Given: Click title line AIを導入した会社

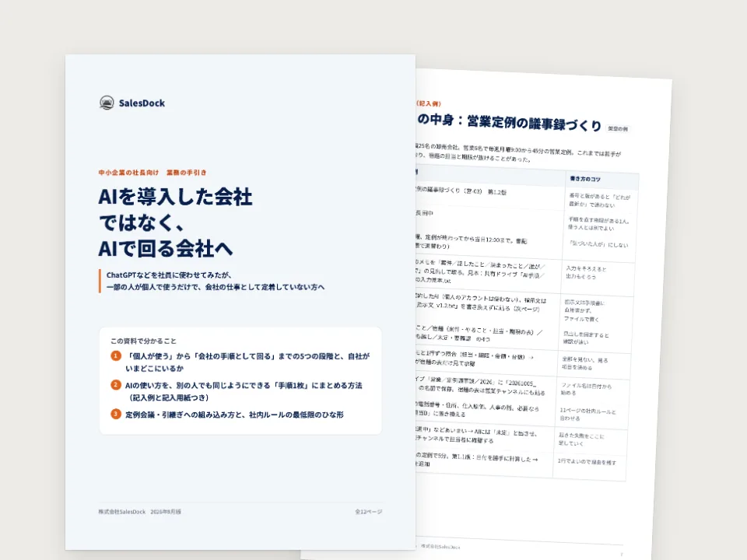Looking at the screenshot, I should [x=175, y=197].
